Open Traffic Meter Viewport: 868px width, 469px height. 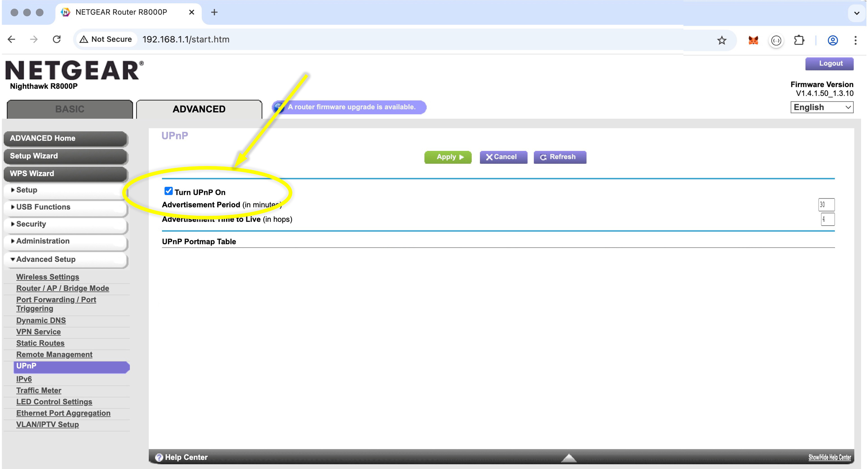click(x=39, y=391)
